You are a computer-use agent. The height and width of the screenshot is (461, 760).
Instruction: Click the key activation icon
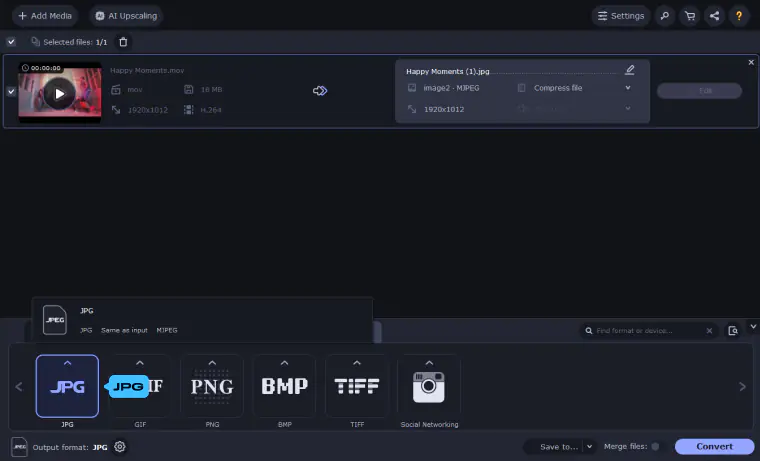coord(665,16)
